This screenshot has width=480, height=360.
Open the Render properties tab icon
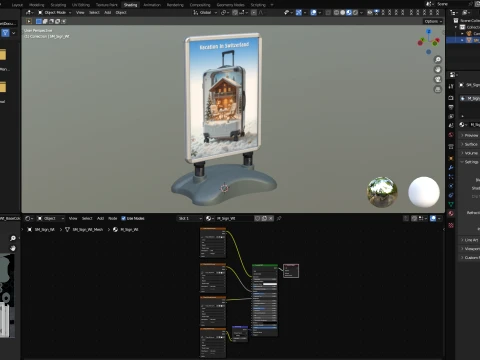pyautogui.click(x=451, y=98)
